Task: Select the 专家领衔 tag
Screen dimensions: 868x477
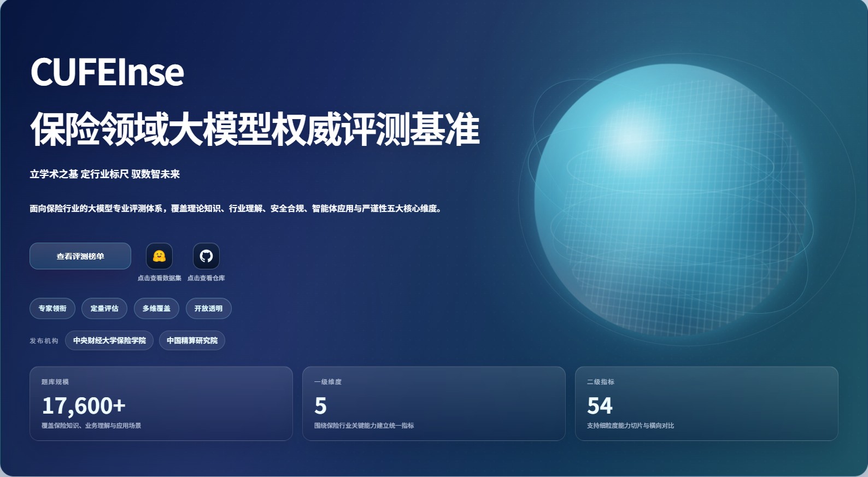Action: pyautogui.click(x=52, y=309)
